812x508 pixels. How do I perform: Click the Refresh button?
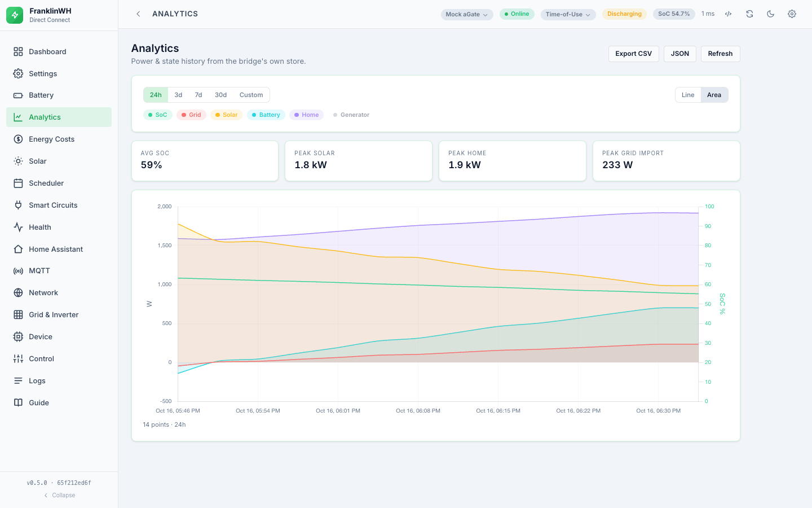(x=721, y=54)
